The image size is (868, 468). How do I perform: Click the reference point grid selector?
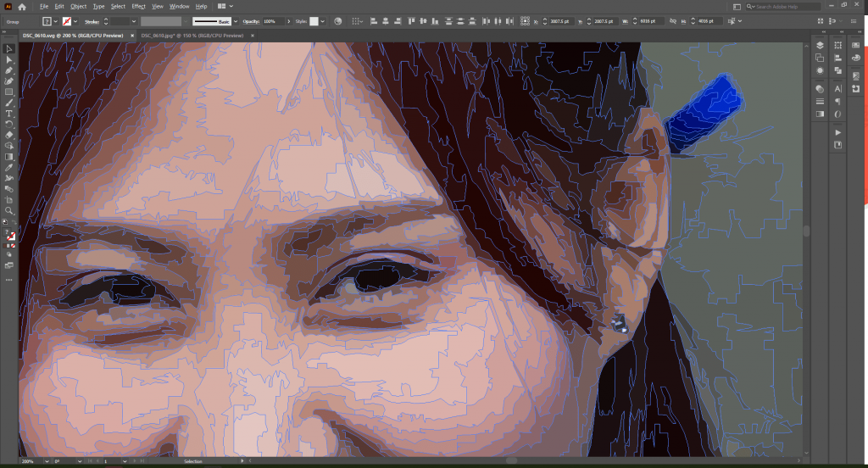(525, 21)
